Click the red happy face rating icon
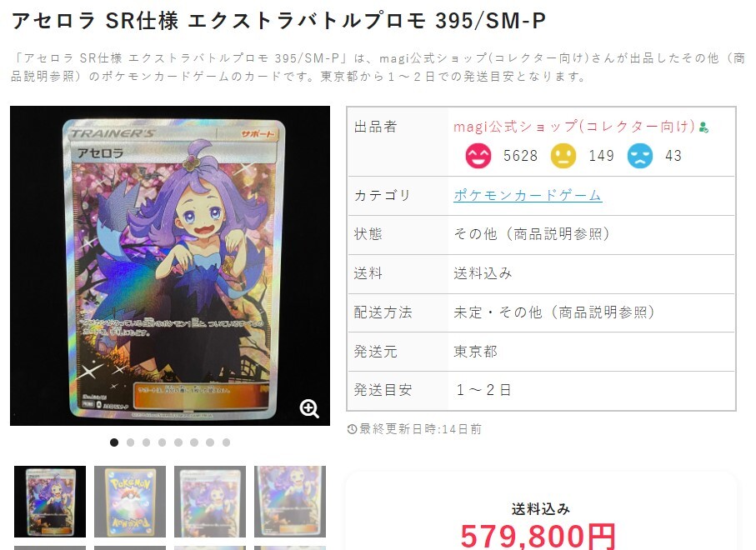 pyautogui.click(x=478, y=156)
